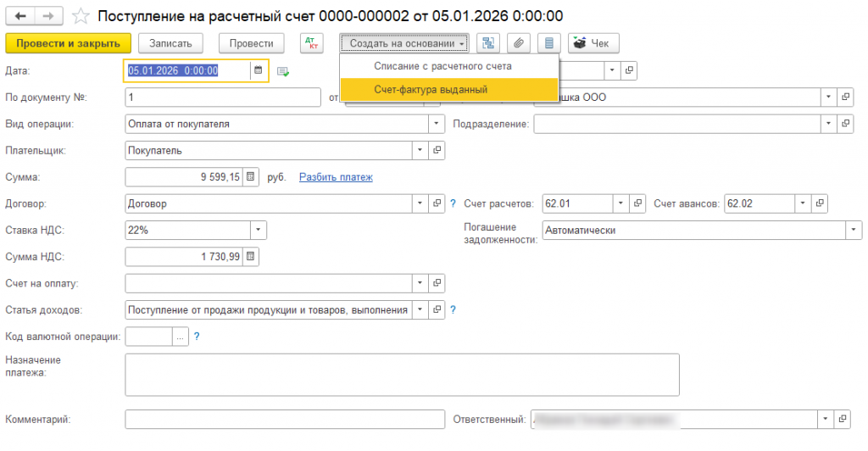Viewport: 868px width, 451px height.
Task: Click the Чек button
Action: [593, 43]
